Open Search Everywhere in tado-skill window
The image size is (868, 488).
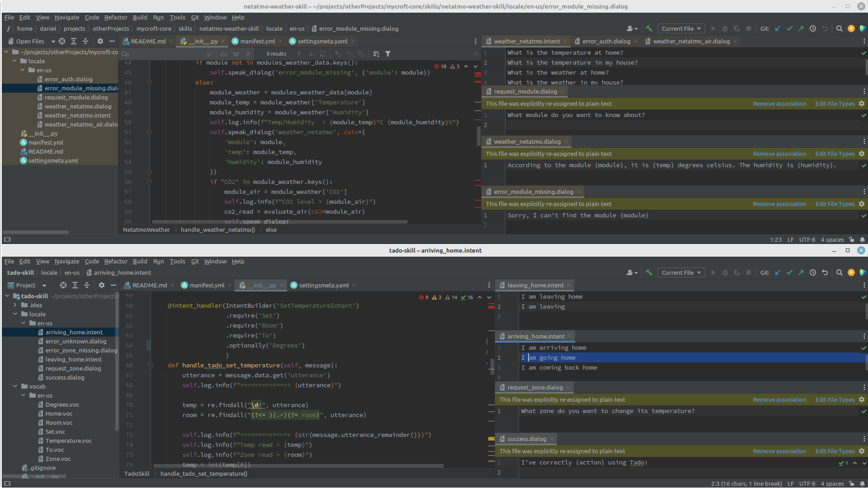[x=840, y=272]
